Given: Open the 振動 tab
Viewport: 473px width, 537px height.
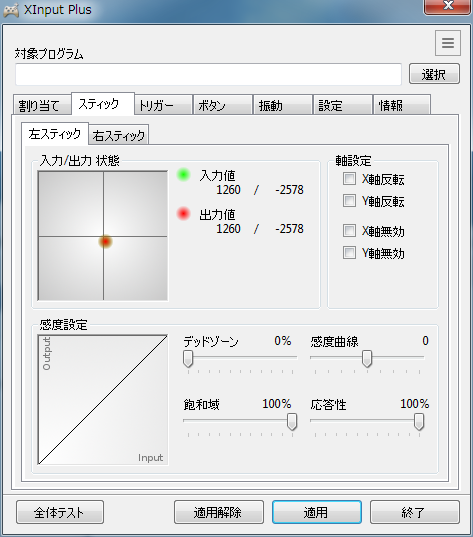Looking at the screenshot, I should pos(283,105).
